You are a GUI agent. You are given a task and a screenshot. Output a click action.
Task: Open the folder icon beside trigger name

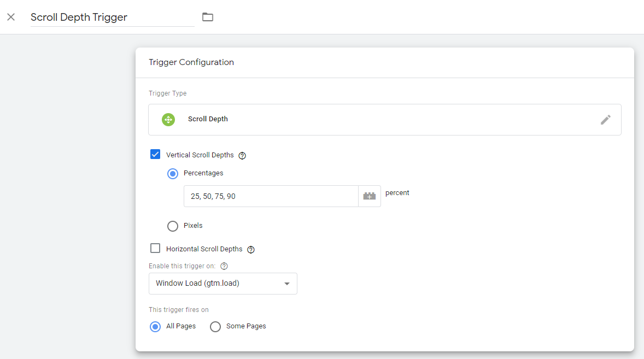click(208, 17)
